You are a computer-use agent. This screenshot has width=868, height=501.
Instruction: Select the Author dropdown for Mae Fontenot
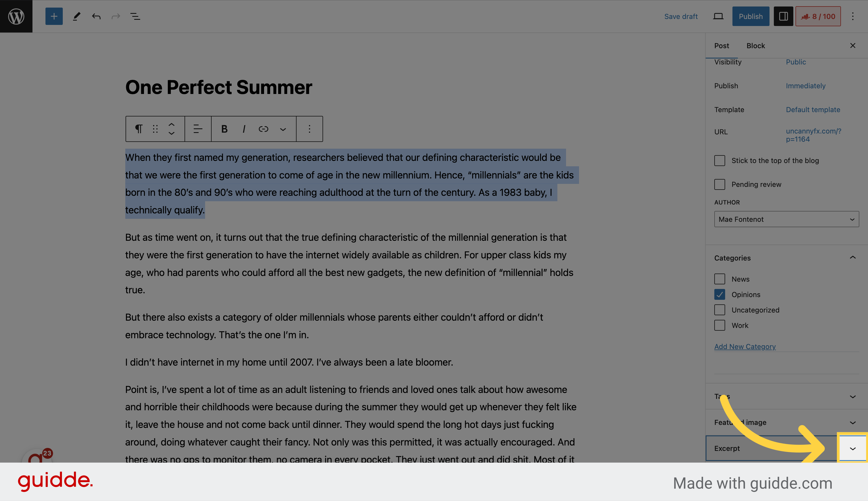pyautogui.click(x=785, y=219)
